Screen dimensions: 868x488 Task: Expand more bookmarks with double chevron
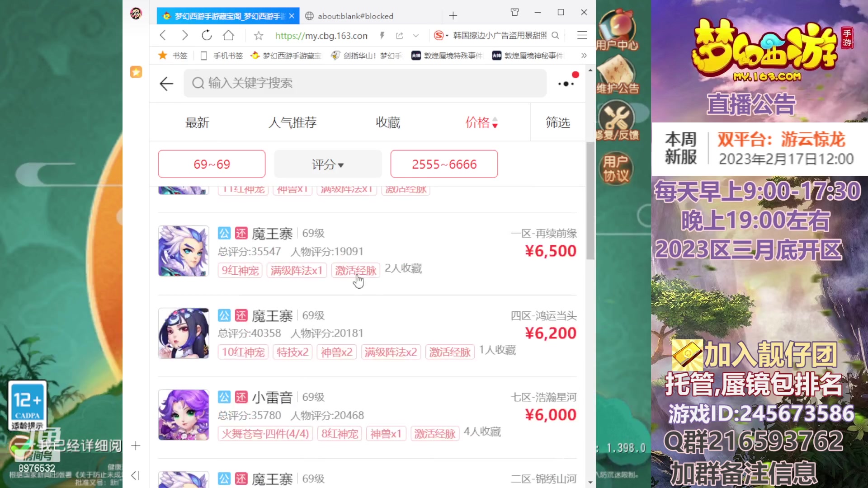pos(584,56)
